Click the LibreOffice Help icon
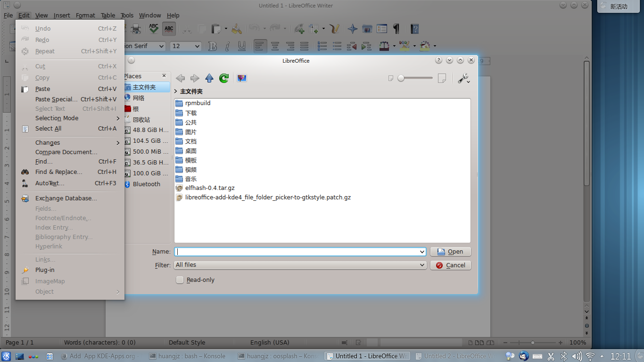The image size is (644, 362). (x=414, y=29)
